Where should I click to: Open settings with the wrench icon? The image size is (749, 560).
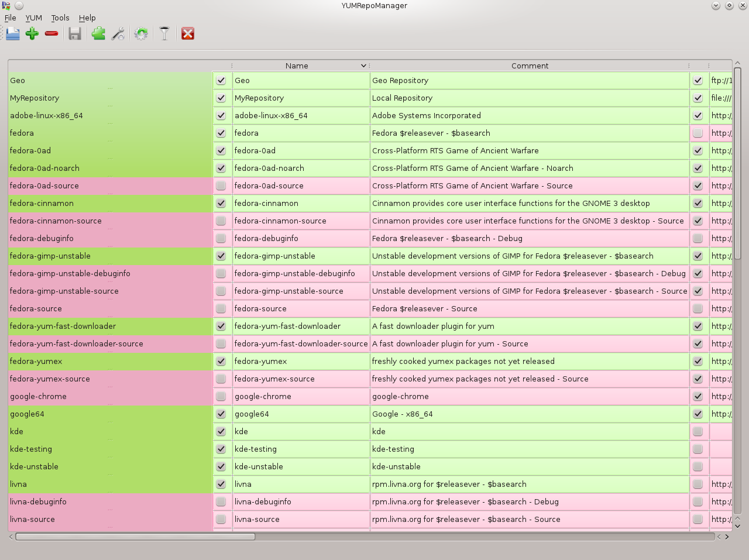point(118,33)
